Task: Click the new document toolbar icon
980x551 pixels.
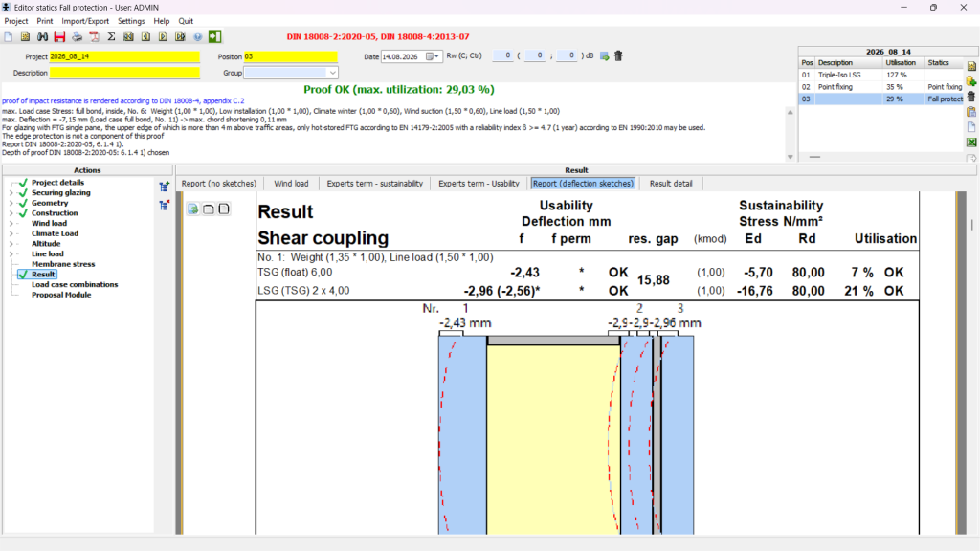Action: tap(9, 37)
